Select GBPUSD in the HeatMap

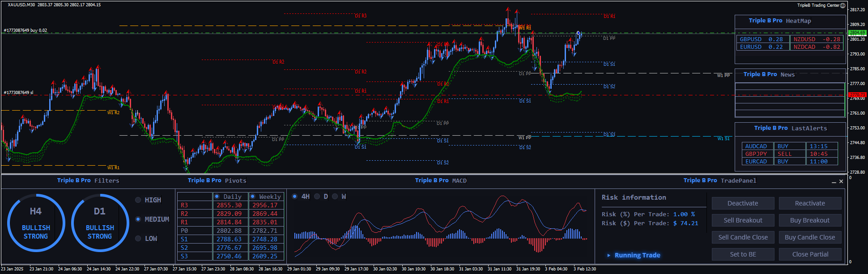point(751,39)
